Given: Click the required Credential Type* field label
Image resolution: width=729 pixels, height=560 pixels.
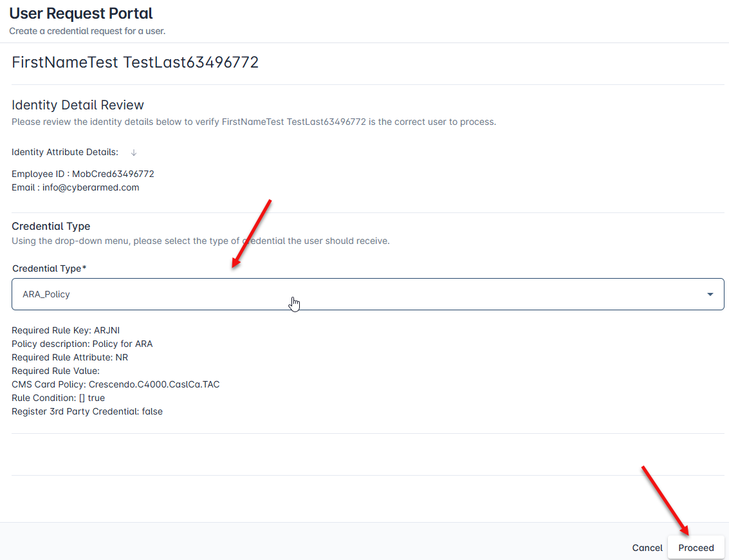Looking at the screenshot, I should click(50, 268).
